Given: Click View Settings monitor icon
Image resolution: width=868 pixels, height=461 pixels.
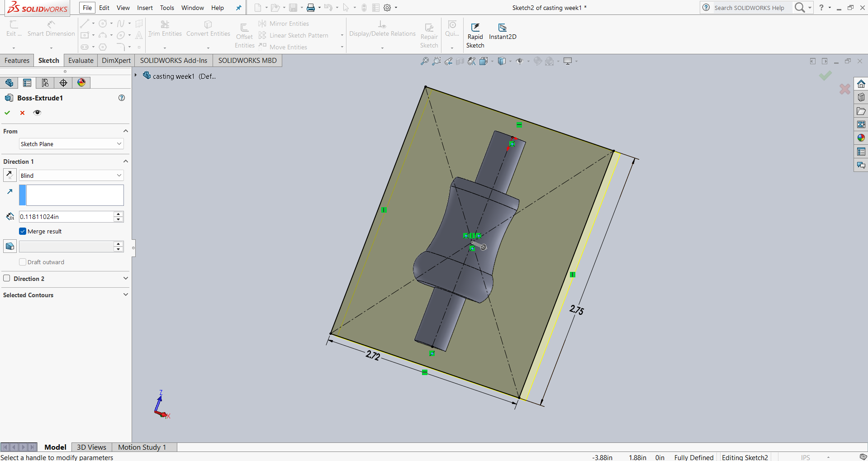Looking at the screenshot, I should pyautogui.click(x=568, y=61).
